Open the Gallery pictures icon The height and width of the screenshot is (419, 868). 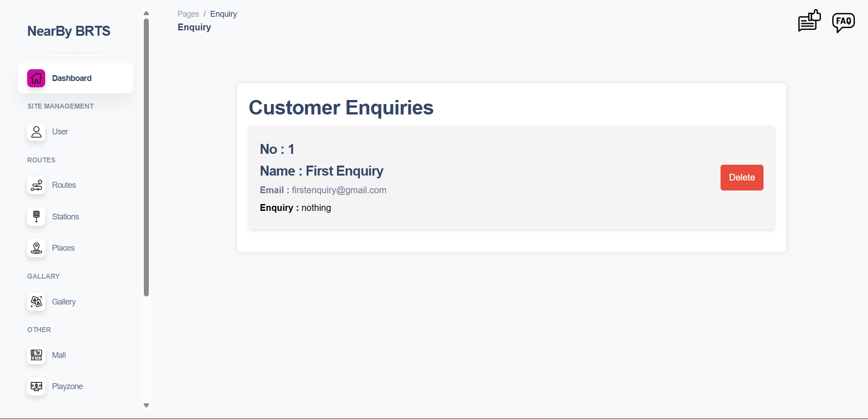click(36, 302)
